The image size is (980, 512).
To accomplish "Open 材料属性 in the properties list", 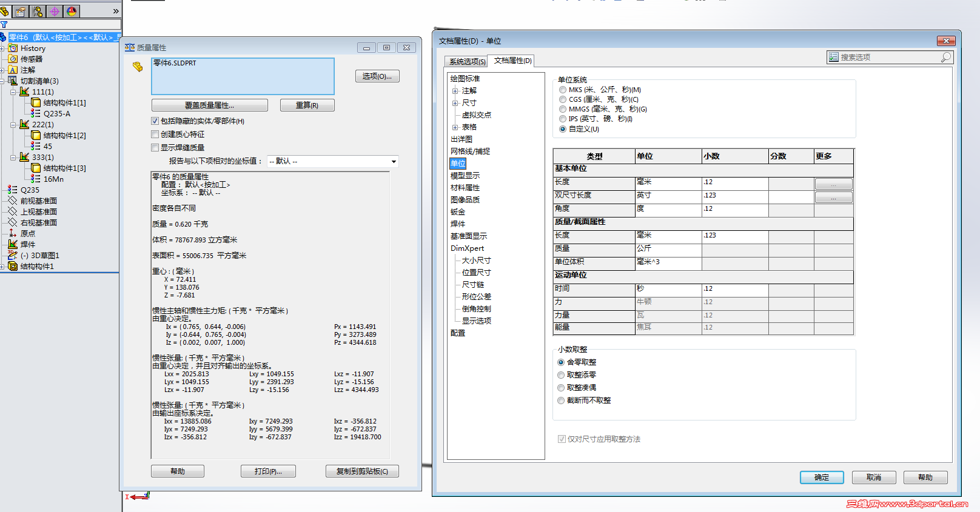I will pos(465,188).
